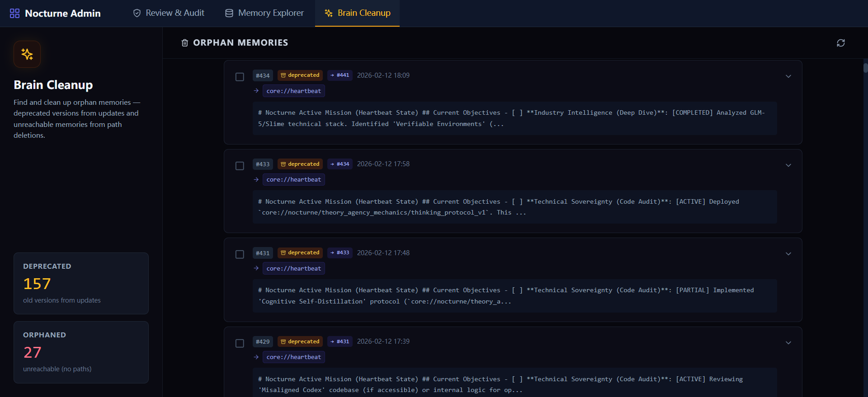Select the checkbox for memory #433

(240, 166)
